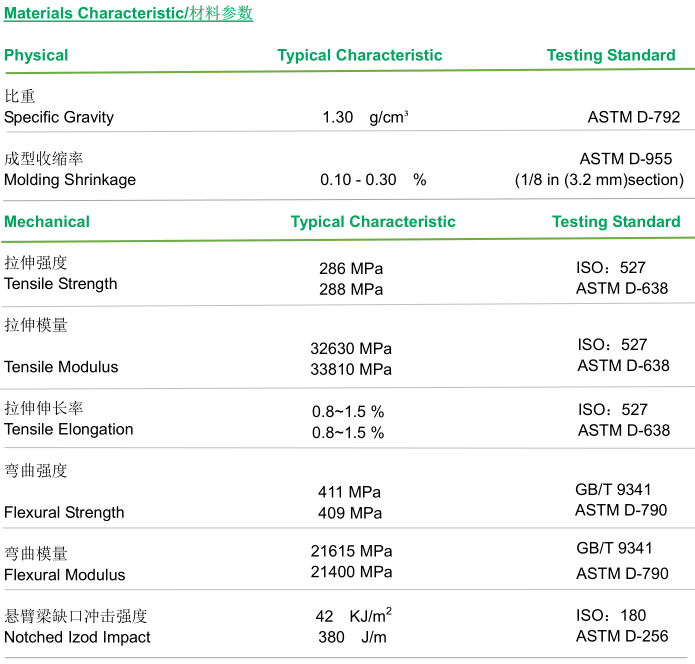The width and height of the screenshot is (695, 664).
Task: Click the 33810 MPa modulus value
Action: (351, 370)
